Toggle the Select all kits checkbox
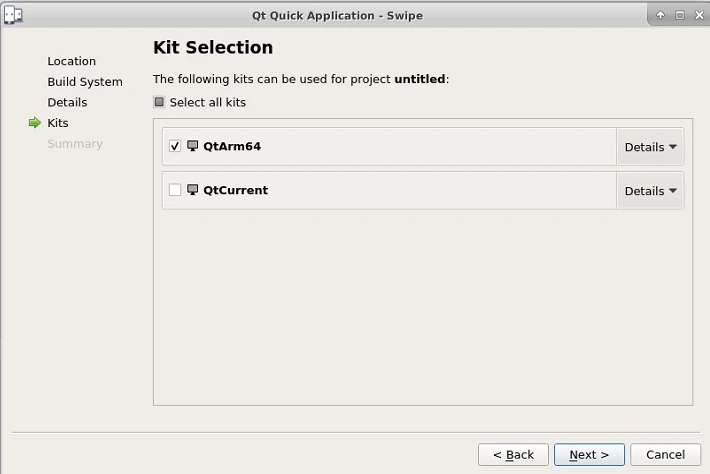The image size is (710, 474). (159, 102)
